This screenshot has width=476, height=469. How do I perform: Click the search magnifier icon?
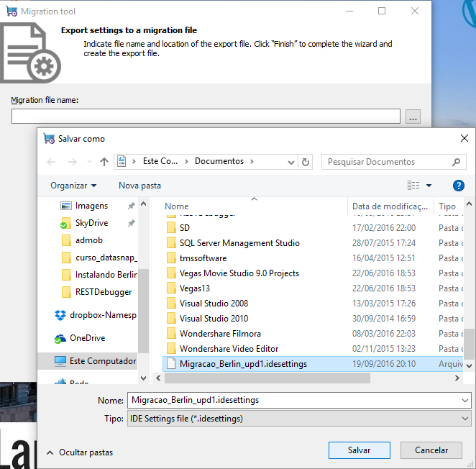coord(456,162)
